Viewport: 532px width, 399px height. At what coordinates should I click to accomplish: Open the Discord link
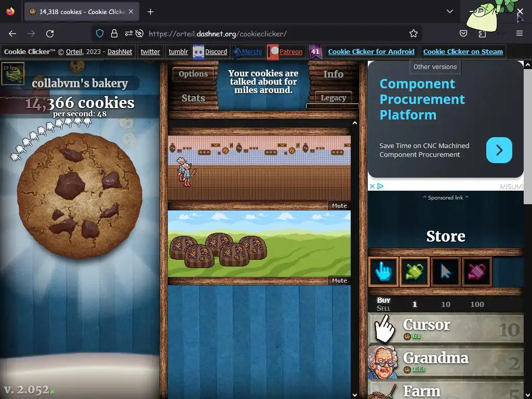(x=216, y=52)
